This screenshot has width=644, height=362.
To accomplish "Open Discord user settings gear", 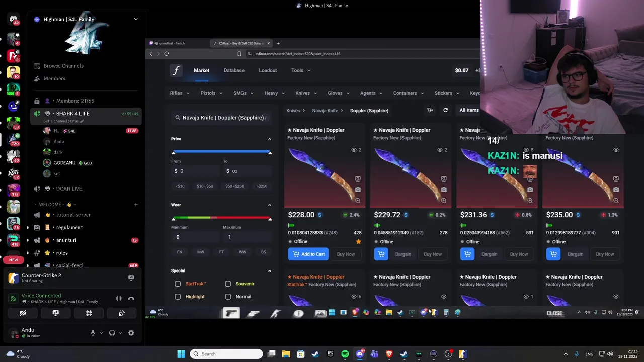I will tap(131, 333).
